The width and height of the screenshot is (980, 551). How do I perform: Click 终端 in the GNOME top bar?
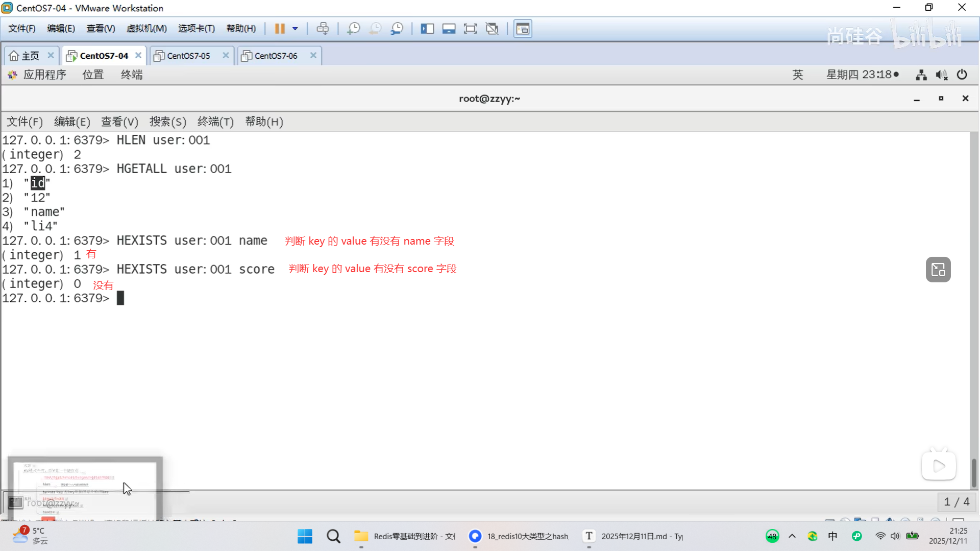point(132,75)
